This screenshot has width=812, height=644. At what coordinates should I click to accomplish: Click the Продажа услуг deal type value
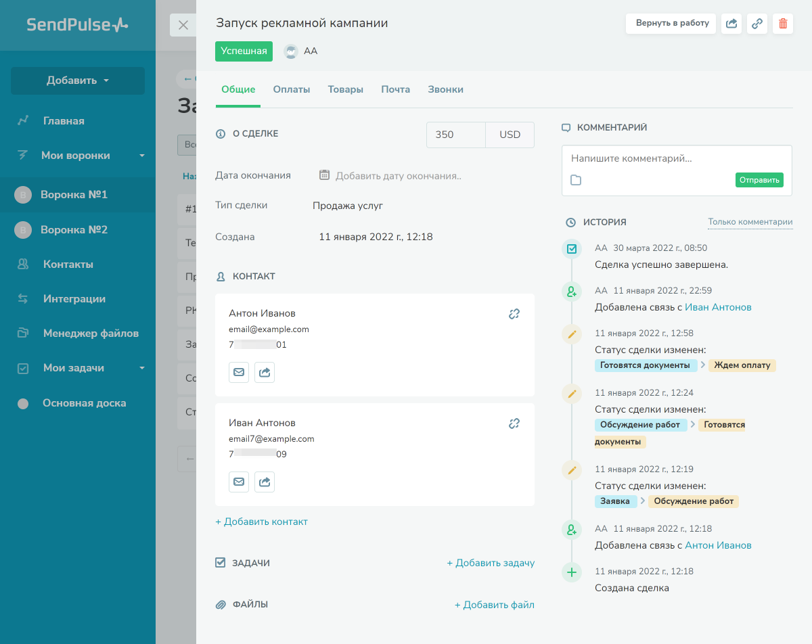tap(348, 206)
